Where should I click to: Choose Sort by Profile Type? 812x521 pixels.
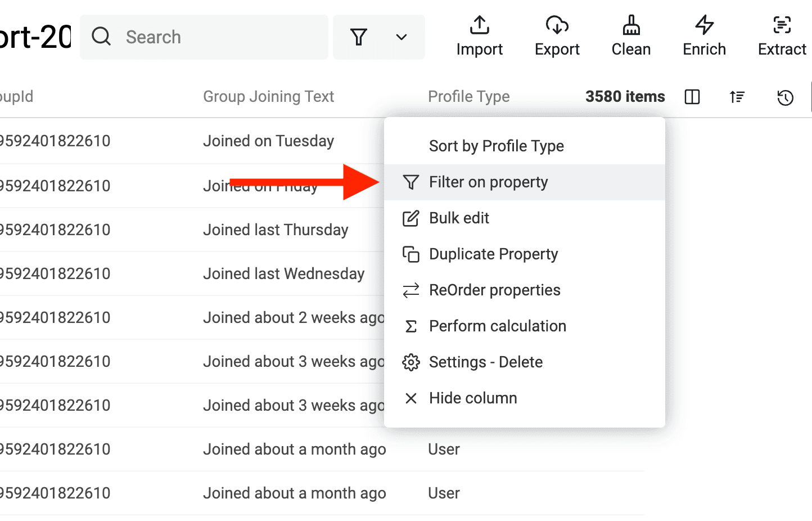496,146
